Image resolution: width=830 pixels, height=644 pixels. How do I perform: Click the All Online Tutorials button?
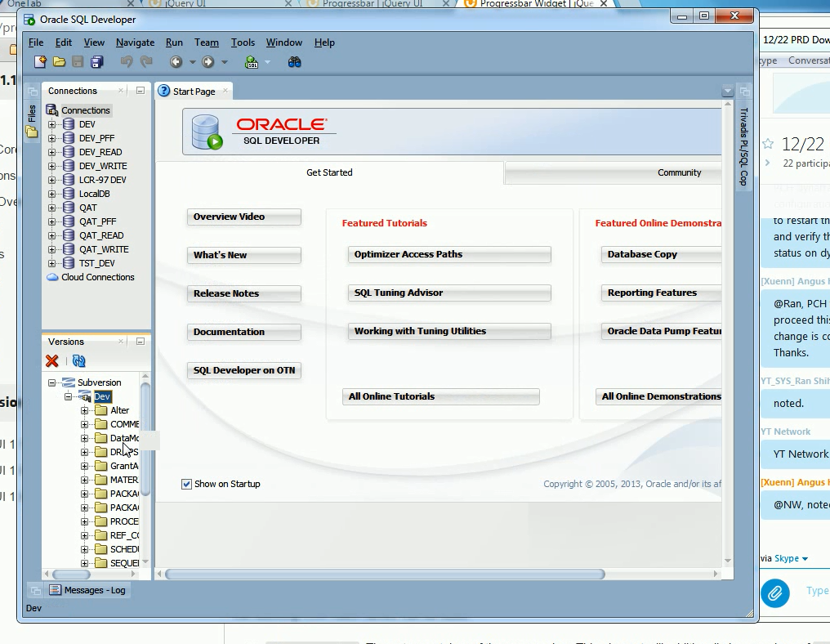point(441,396)
